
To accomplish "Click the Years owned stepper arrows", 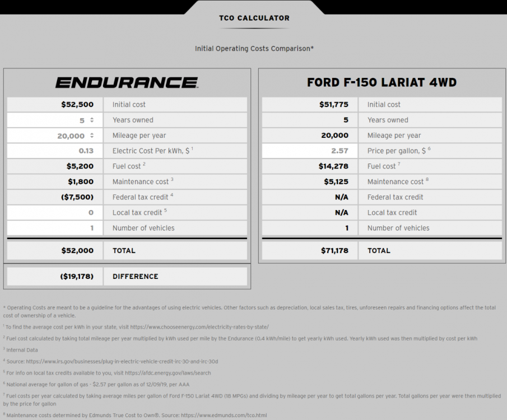I will [92, 120].
